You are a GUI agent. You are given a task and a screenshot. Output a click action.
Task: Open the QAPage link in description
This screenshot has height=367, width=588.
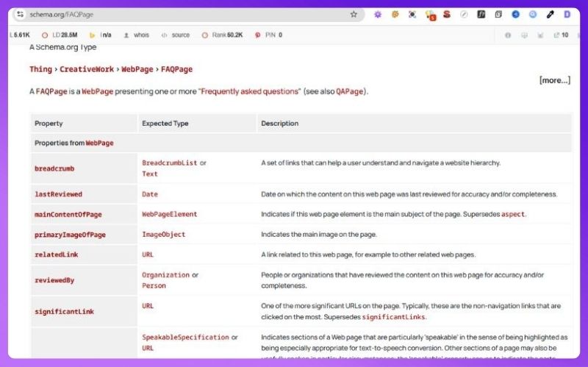pos(350,91)
